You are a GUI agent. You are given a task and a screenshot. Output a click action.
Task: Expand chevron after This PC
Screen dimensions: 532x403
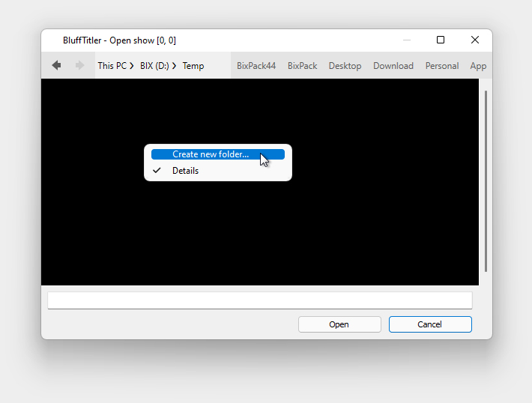coord(132,66)
